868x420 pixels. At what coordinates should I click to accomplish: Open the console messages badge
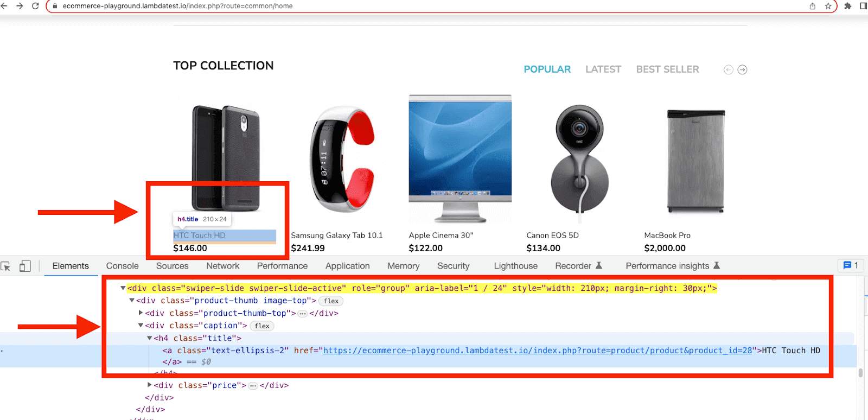click(851, 265)
